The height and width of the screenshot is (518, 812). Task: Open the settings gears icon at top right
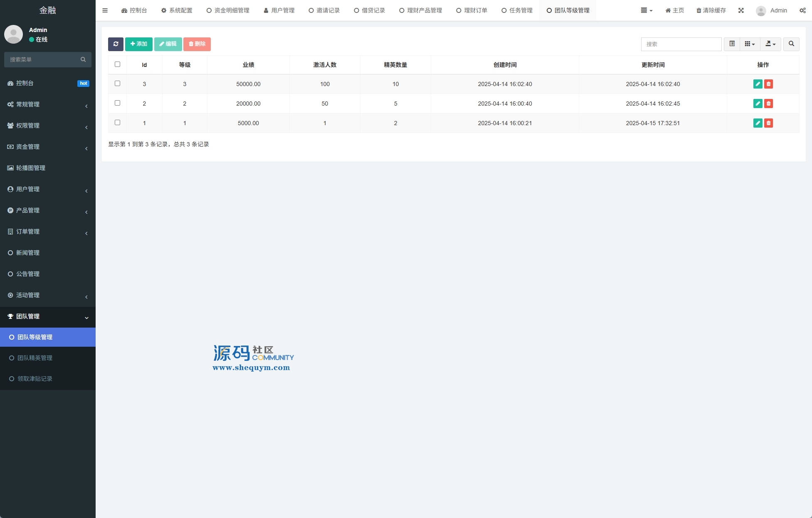[802, 10]
